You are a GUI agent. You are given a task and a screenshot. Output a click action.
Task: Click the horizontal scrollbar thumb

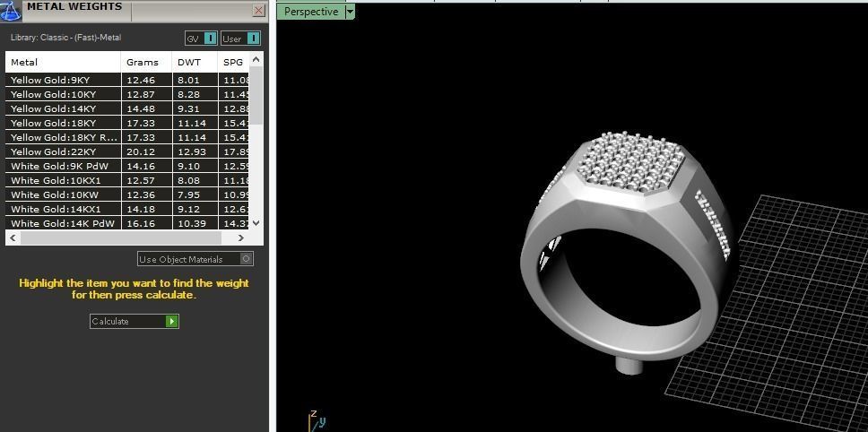pyautogui.click(x=120, y=238)
